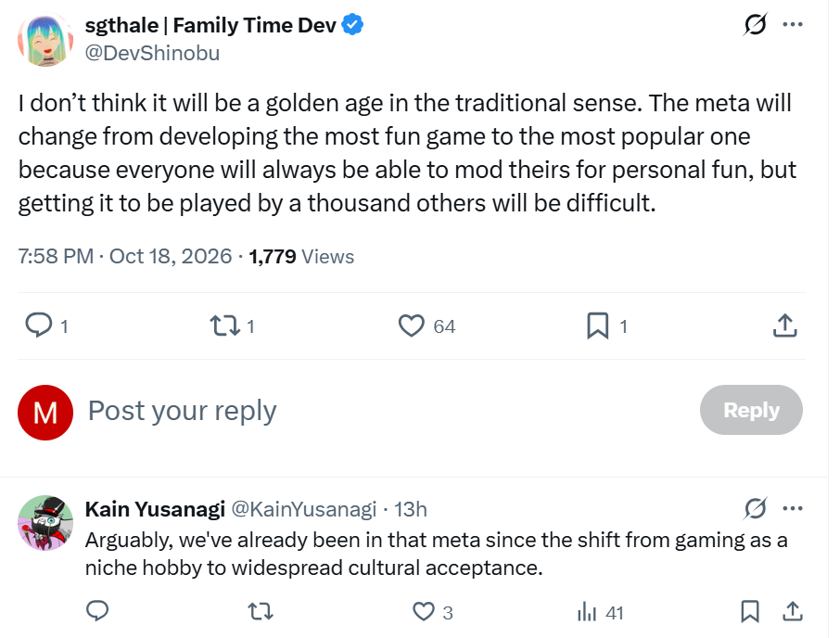Open sgthale's profile avatar
This screenshot has height=638, width=840.
coord(45,40)
